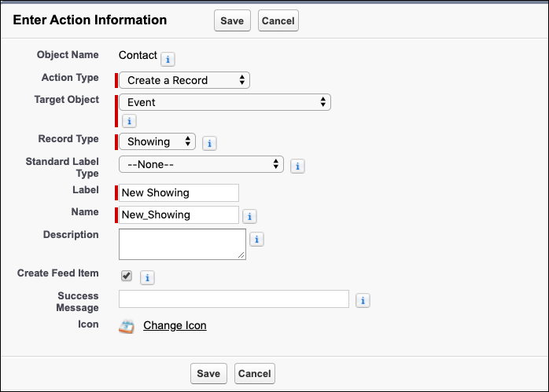Click the info icon next to Name field
The height and width of the screenshot is (392, 549).
point(249,217)
